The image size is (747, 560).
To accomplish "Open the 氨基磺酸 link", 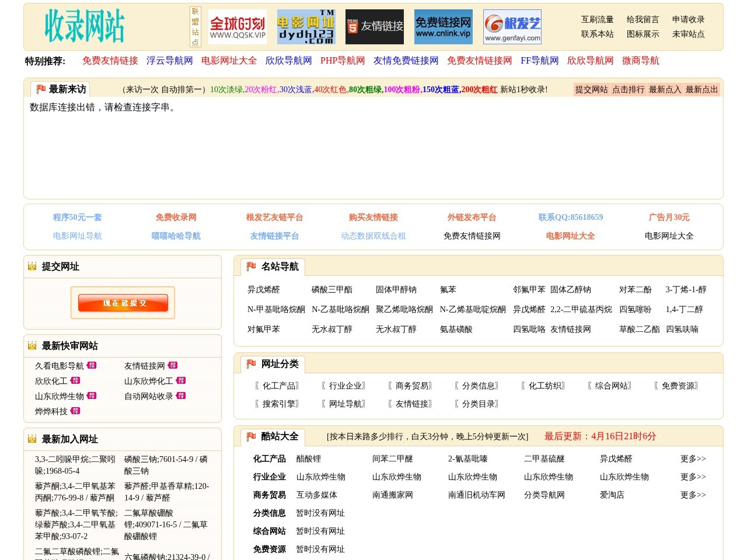I will point(456,329).
